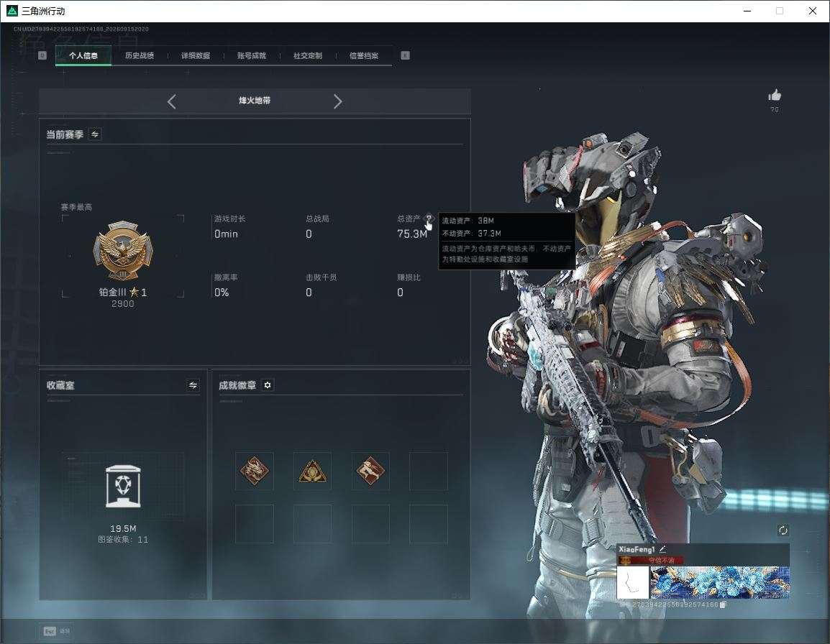Select the running soldier achievement badge

click(x=370, y=471)
